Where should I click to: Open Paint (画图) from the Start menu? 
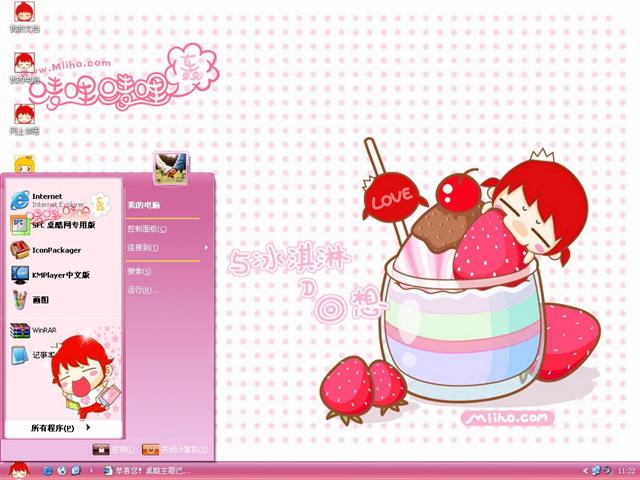point(29,300)
